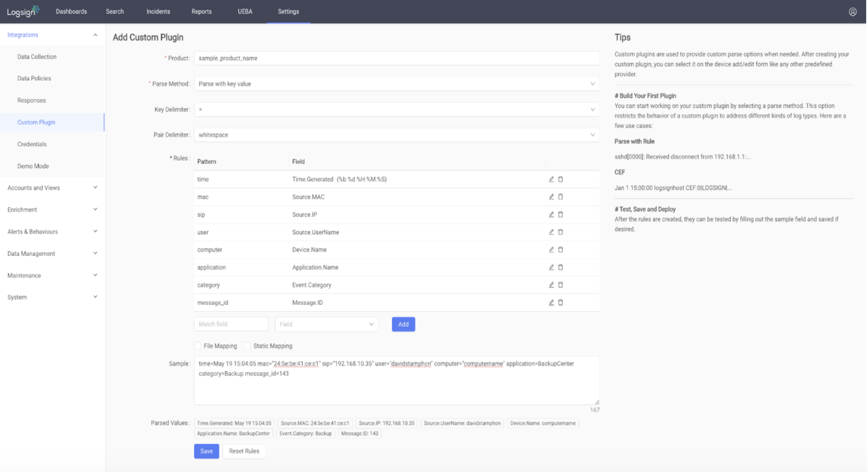Select the Settings tab
The image size is (868, 472).
point(288,12)
